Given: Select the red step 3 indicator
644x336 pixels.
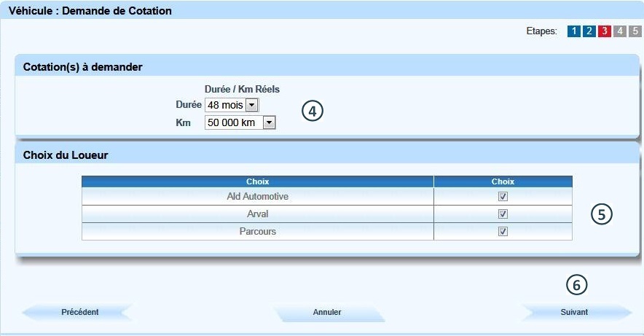Looking at the screenshot, I should coord(604,31).
